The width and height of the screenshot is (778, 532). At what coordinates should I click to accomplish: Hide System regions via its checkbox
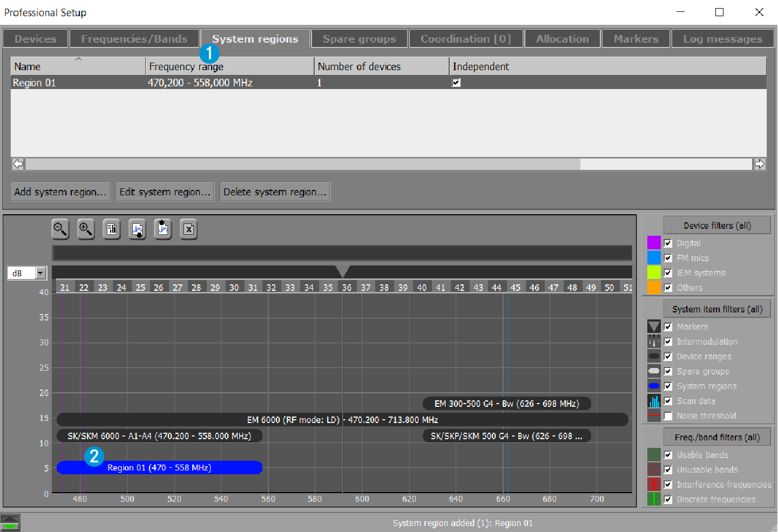click(668, 386)
